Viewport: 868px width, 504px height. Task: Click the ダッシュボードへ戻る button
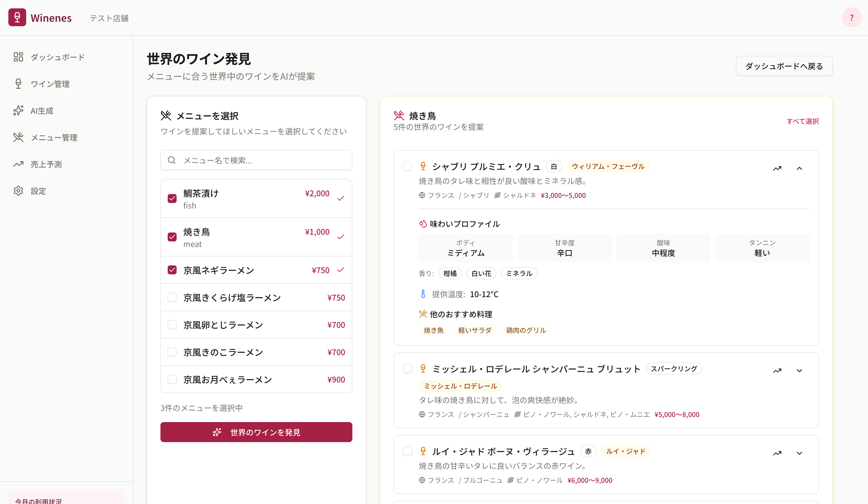coord(784,66)
